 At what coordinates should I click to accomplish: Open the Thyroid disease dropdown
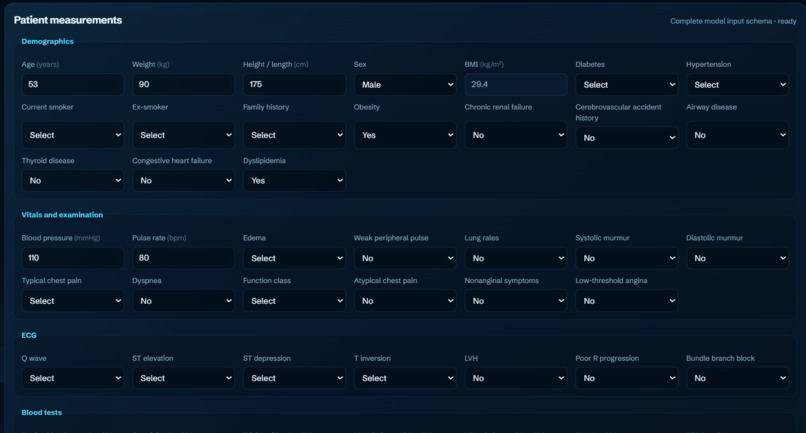(x=72, y=181)
